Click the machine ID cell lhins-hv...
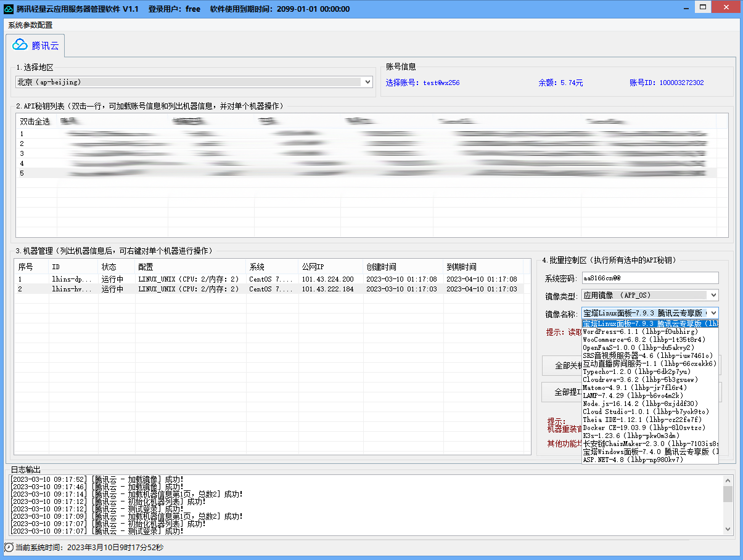The height and width of the screenshot is (560, 743). point(72,289)
